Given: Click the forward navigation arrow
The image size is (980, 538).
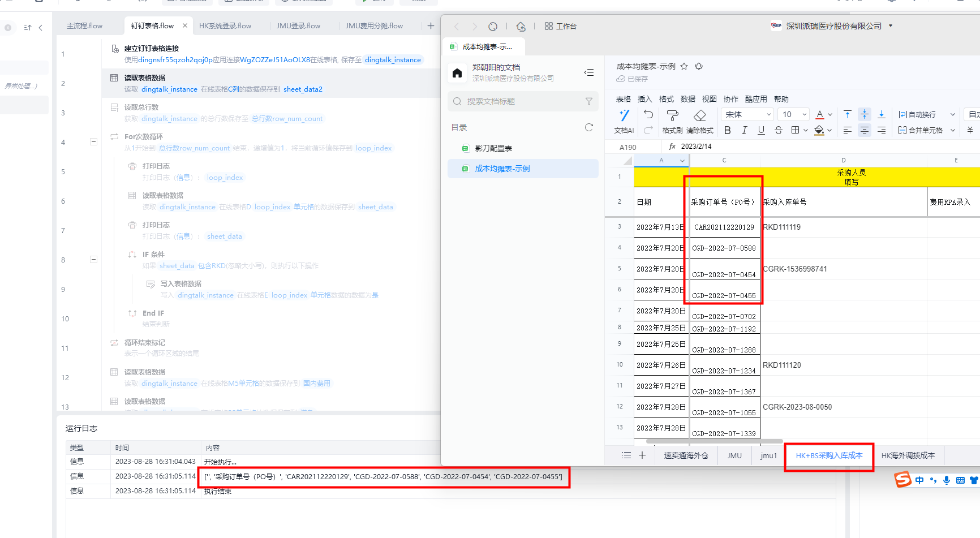Looking at the screenshot, I should tap(475, 26).
